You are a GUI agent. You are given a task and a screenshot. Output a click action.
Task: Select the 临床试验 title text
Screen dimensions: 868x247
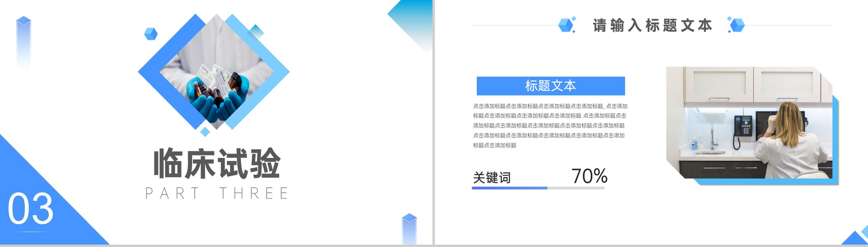pyautogui.click(x=216, y=164)
